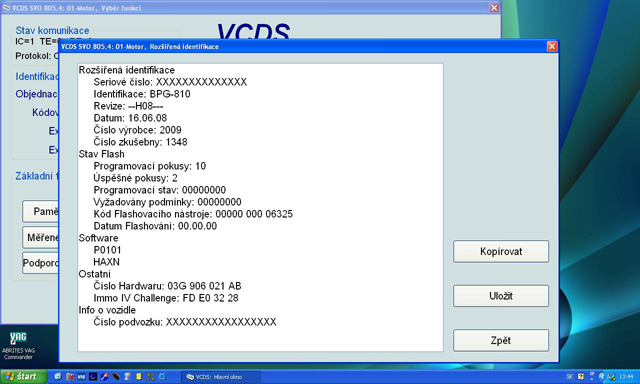This screenshot has width=640, height=384.
Task: Click inside the extended identification text area
Action: (260, 207)
